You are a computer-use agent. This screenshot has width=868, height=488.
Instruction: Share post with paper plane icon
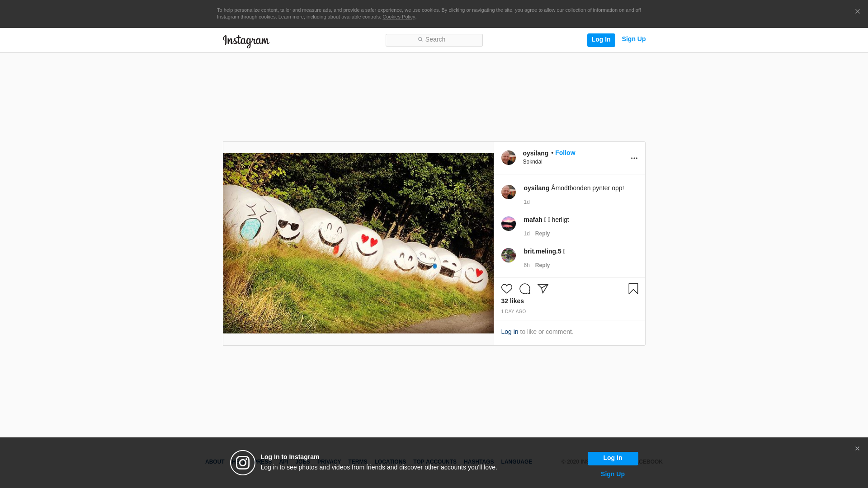(x=543, y=289)
